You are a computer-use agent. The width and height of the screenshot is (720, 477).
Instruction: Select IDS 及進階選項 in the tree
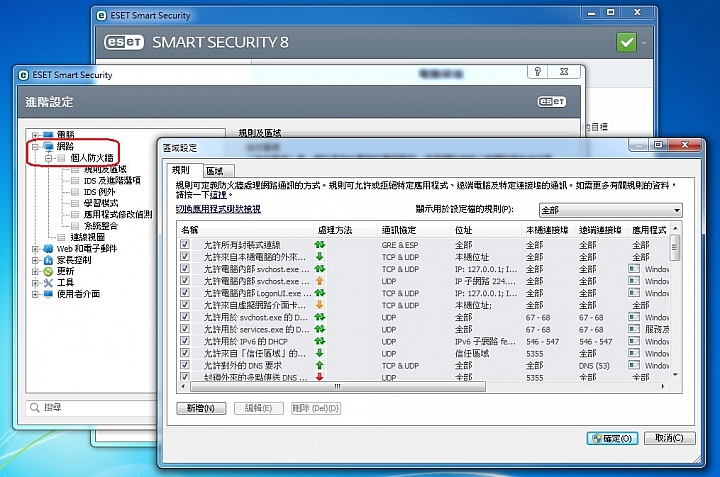click(x=112, y=180)
